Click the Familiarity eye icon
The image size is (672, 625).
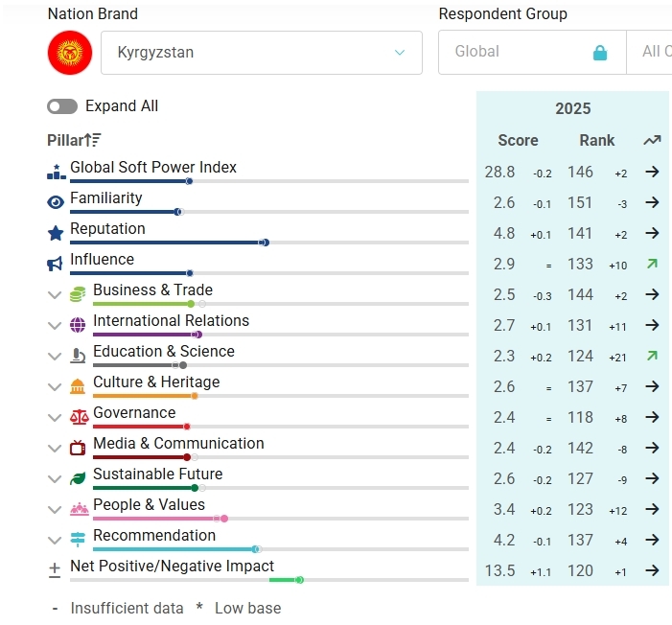[x=56, y=202]
